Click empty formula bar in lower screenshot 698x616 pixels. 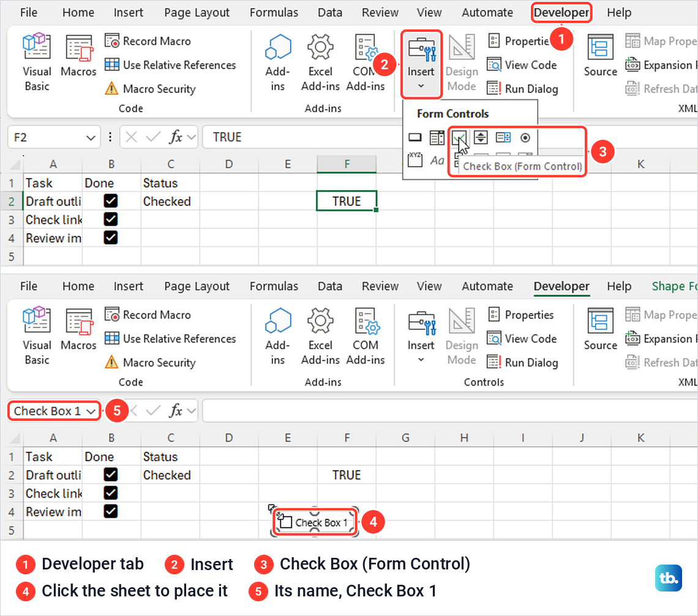(x=449, y=411)
